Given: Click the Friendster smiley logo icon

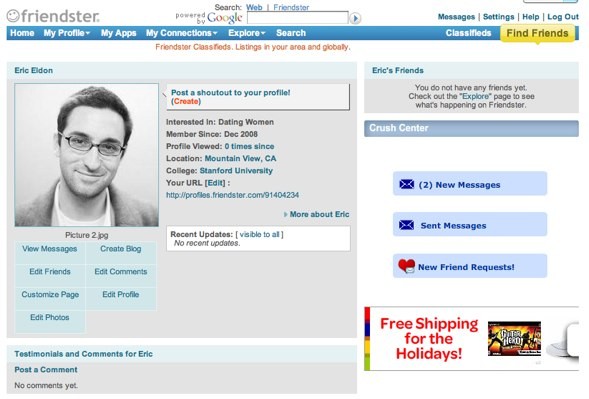Looking at the screenshot, I should [13, 16].
